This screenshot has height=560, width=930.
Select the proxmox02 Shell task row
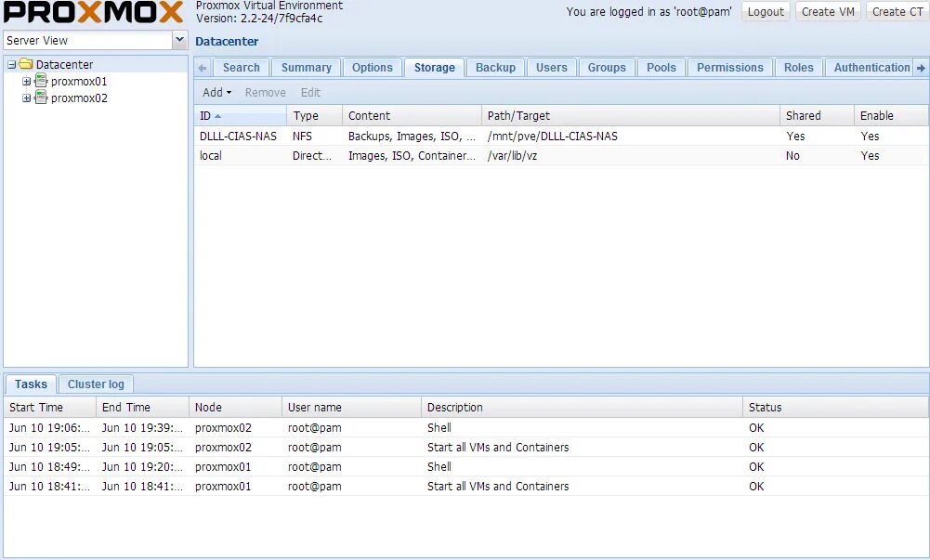(x=466, y=428)
